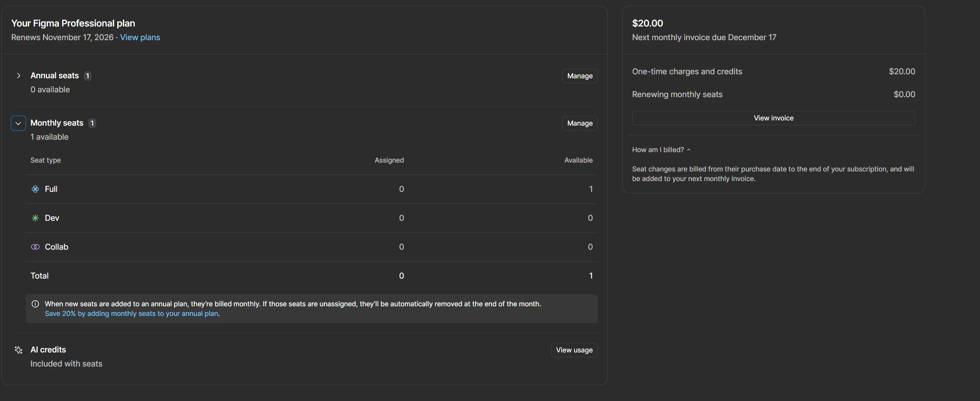Click the '$20.00' invoice total heading
Viewport: 980px width, 401px height.
647,23
